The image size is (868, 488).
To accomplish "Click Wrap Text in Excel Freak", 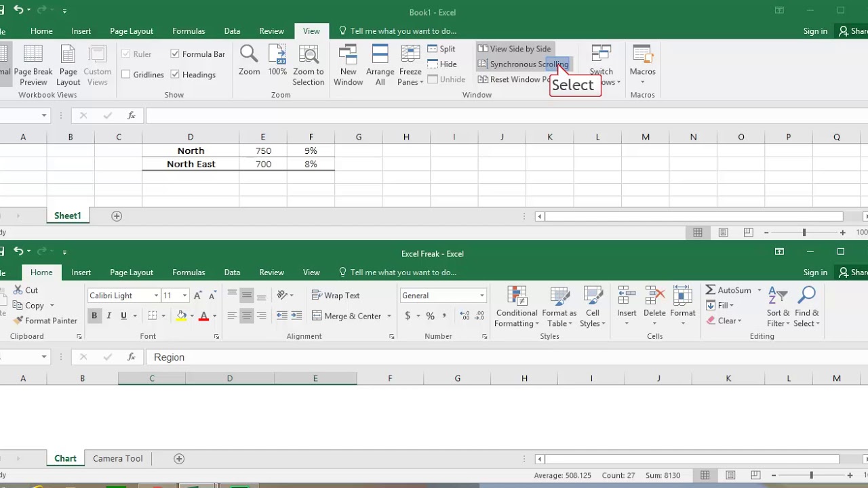I will click(336, 296).
